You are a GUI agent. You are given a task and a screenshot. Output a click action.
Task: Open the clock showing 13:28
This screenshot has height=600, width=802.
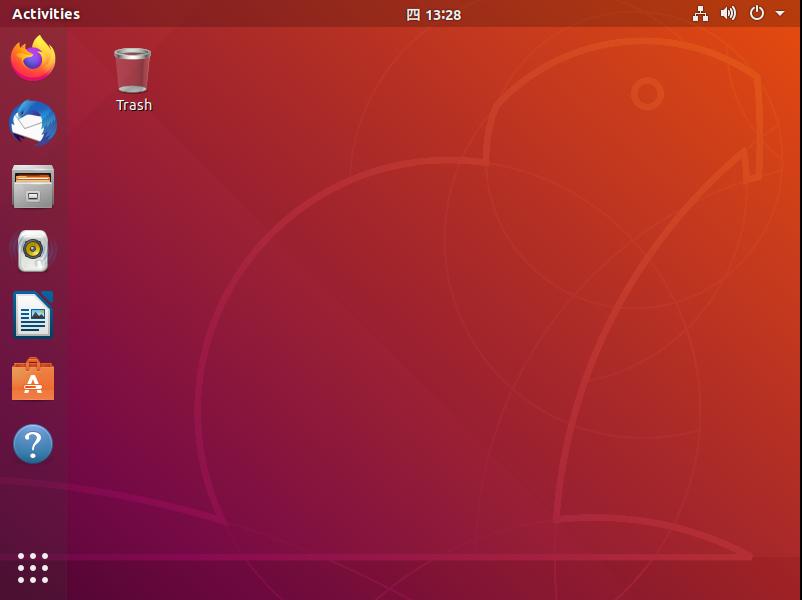pyautogui.click(x=434, y=15)
